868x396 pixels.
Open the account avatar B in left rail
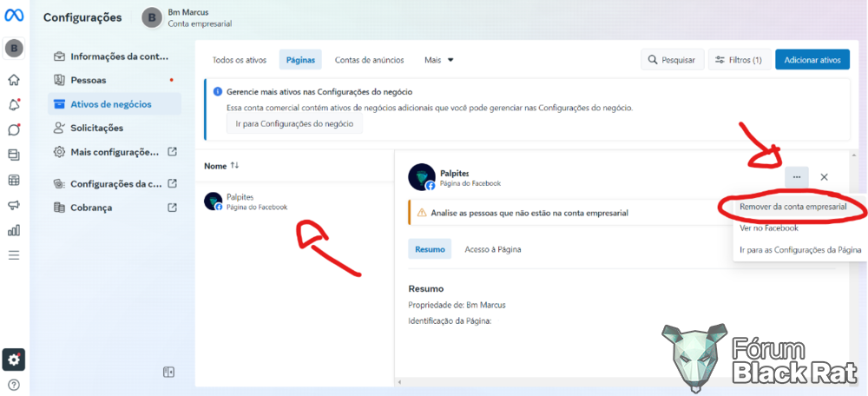click(14, 49)
